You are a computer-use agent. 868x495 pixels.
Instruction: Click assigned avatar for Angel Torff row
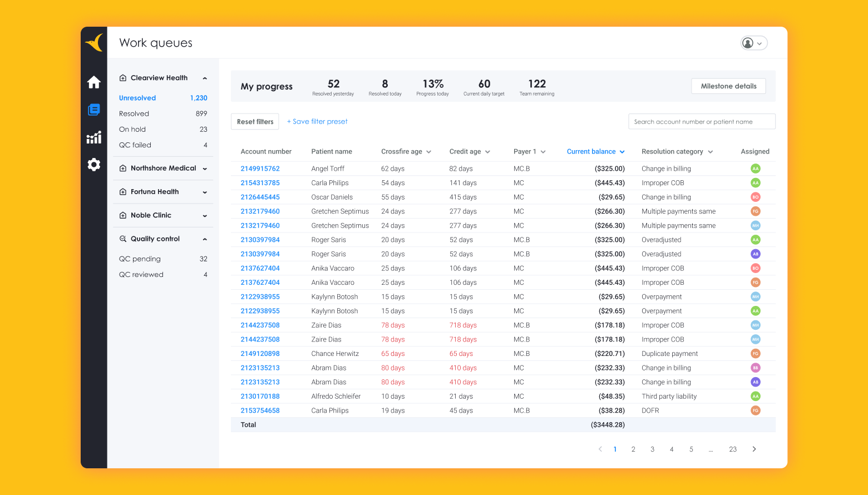tap(755, 169)
